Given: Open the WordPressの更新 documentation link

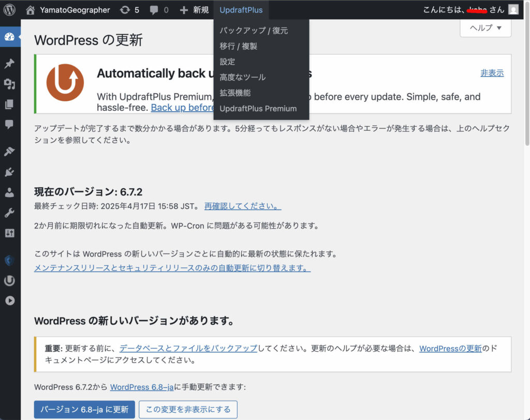Looking at the screenshot, I should point(451,348).
